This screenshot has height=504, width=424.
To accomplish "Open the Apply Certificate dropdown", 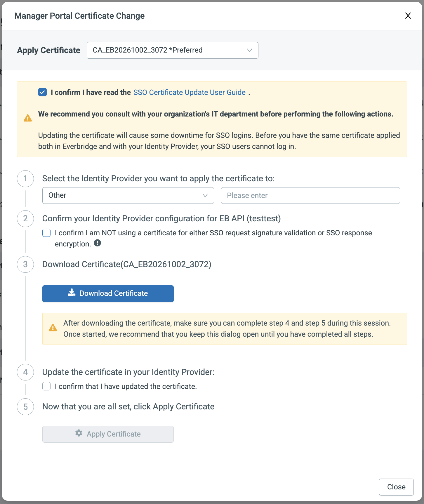I will point(172,50).
